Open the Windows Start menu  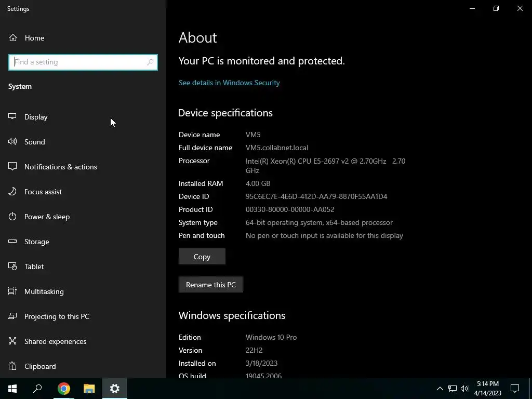click(x=12, y=389)
